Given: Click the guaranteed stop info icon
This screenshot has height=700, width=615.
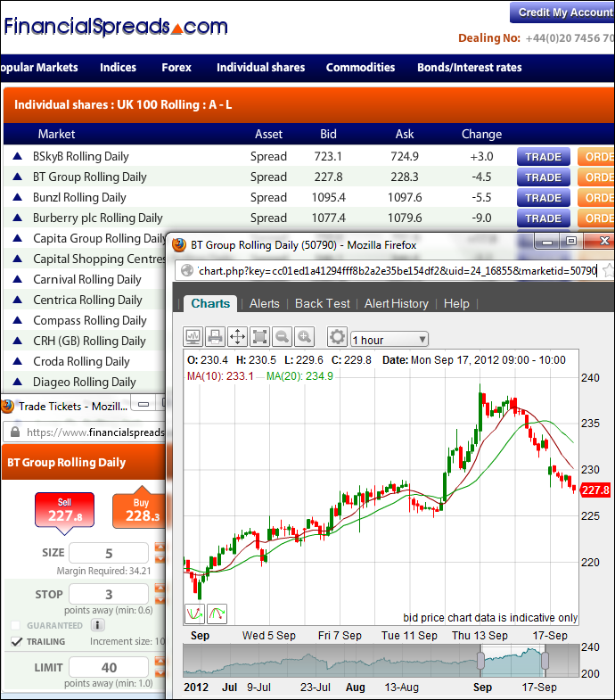Looking at the screenshot, I should pos(98,625).
